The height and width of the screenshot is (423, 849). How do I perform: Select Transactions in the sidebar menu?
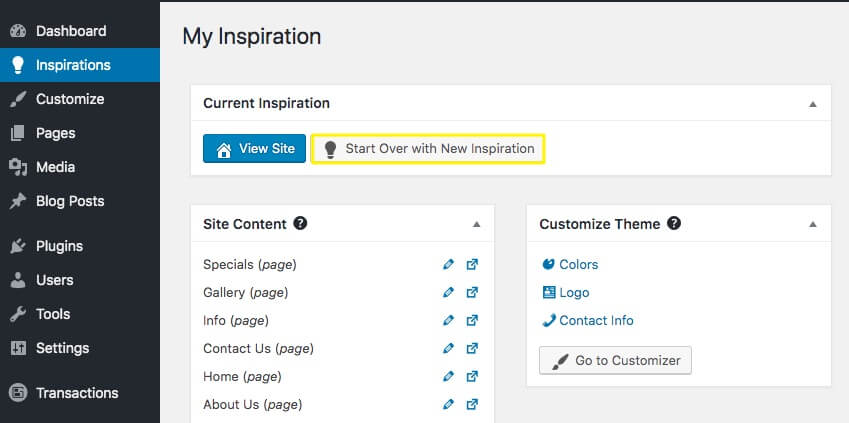[x=77, y=393]
